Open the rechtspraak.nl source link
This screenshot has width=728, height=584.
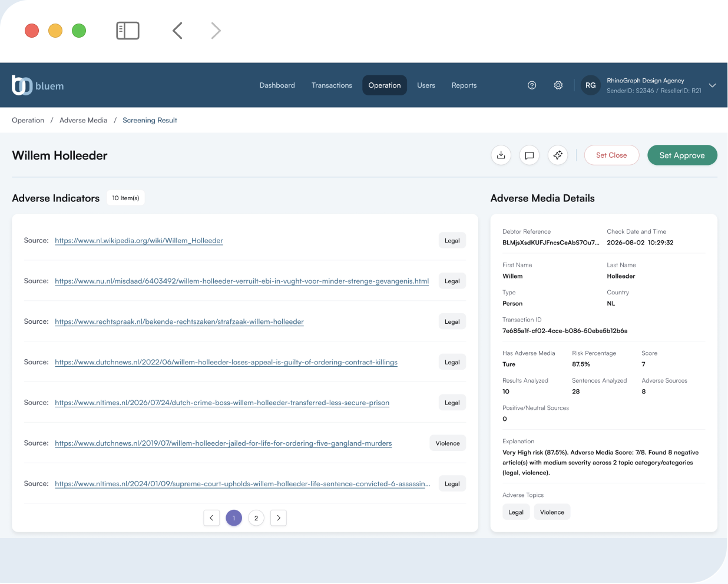pos(179,322)
